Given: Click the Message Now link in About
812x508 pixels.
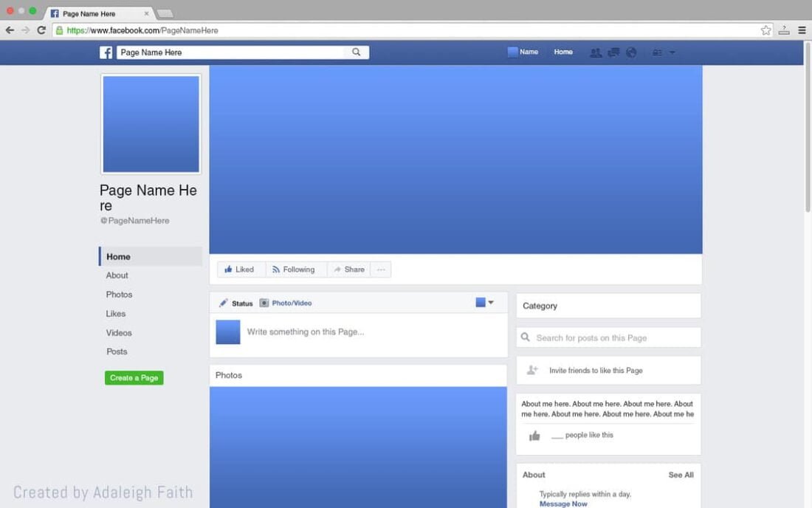Looking at the screenshot, I should (563, 504).
